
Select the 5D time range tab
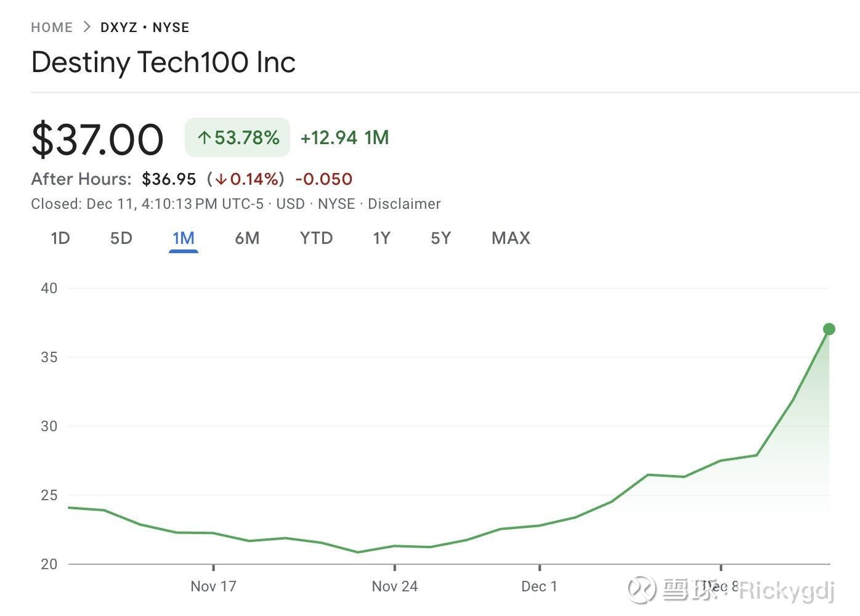click(x=121, y=238)
